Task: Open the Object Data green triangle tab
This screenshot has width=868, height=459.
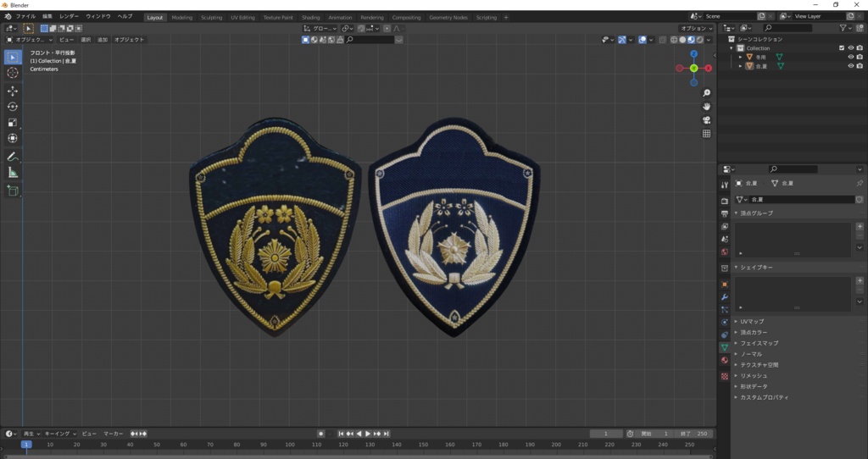Action: tap(724, 347)
